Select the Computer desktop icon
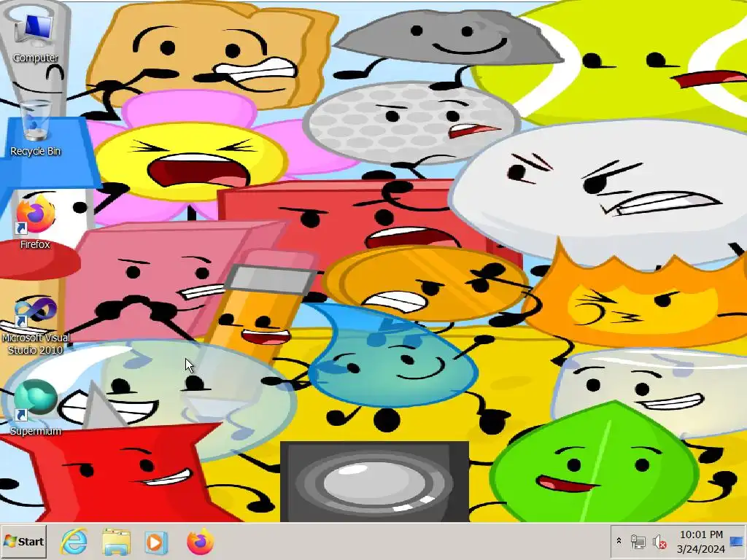Screen dimensions: 747x560 click(35, 38)
